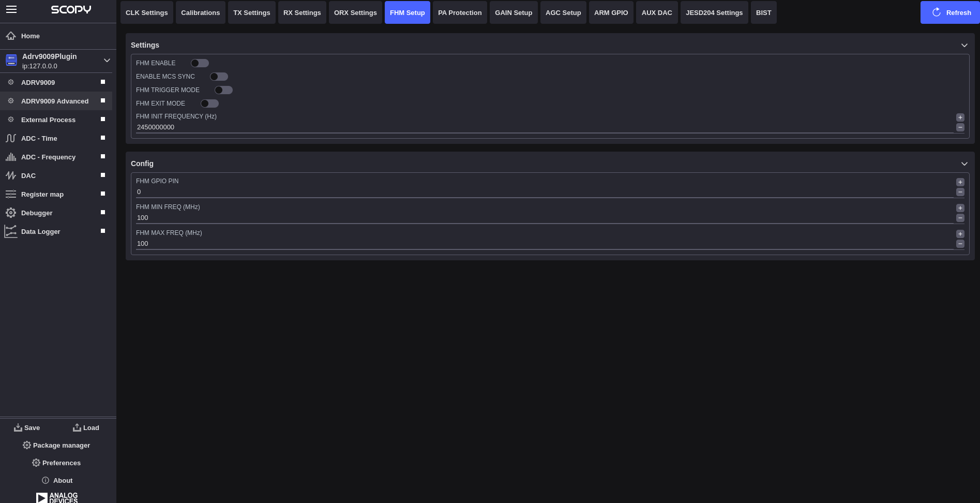Open the hamburger menu icon
980x503 pixels.
pos(11,9)
